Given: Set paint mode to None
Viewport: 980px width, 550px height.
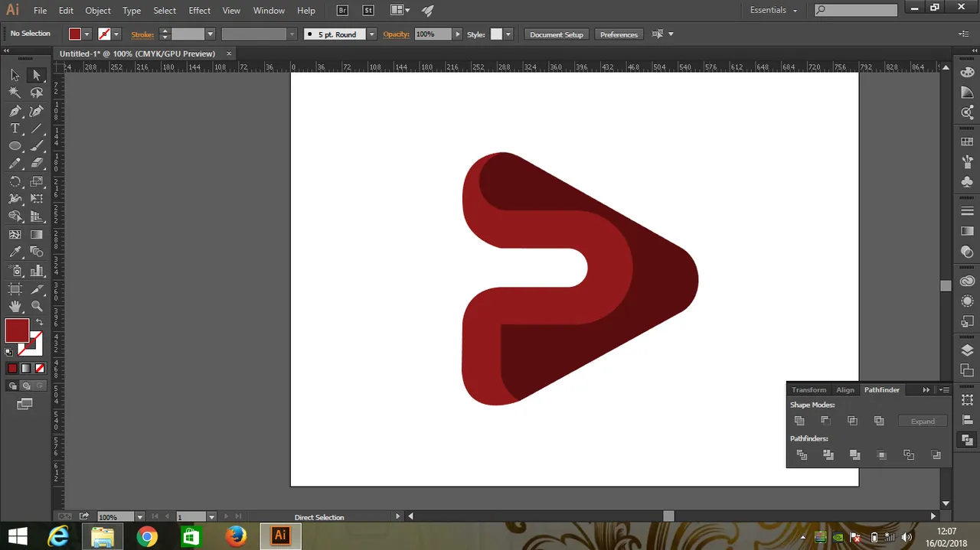Looking at the screenshot, I should pyautogui.click(x=38, y=368).
